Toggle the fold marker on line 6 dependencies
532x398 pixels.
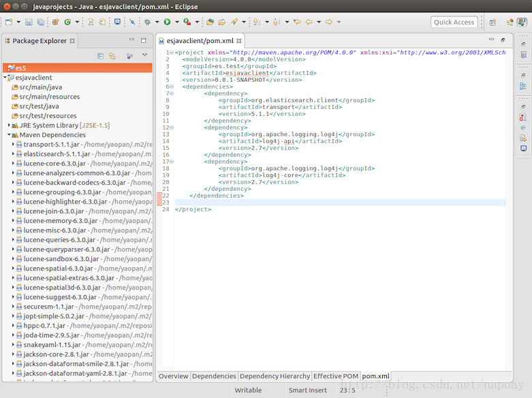tap(172, 87)
